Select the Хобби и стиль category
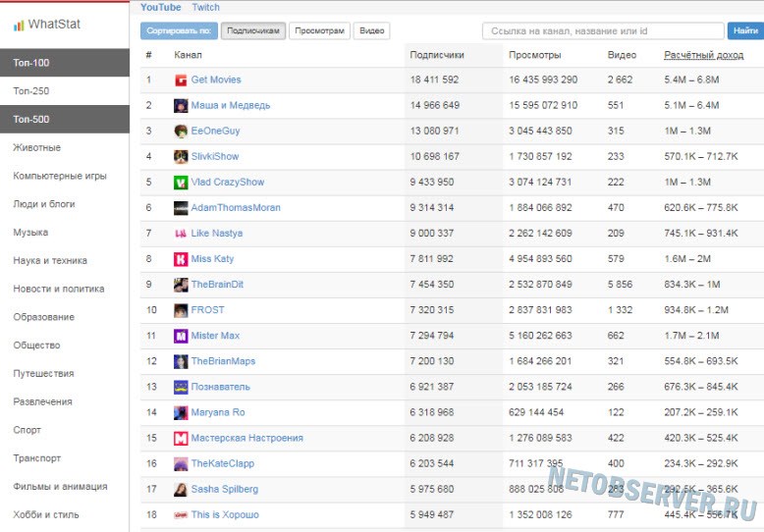 pos(46,515)
